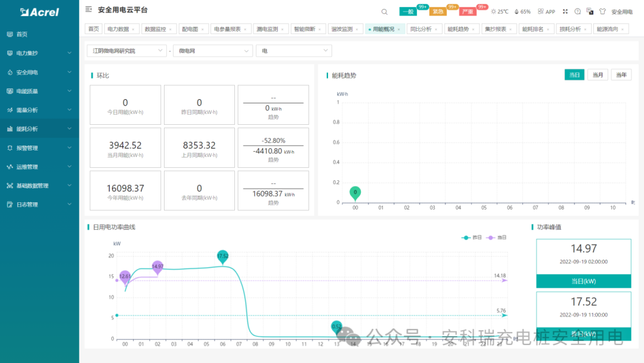Click the 14.97 marker on power curve
This screenshot has height=363, width=644.
(157, 267)
